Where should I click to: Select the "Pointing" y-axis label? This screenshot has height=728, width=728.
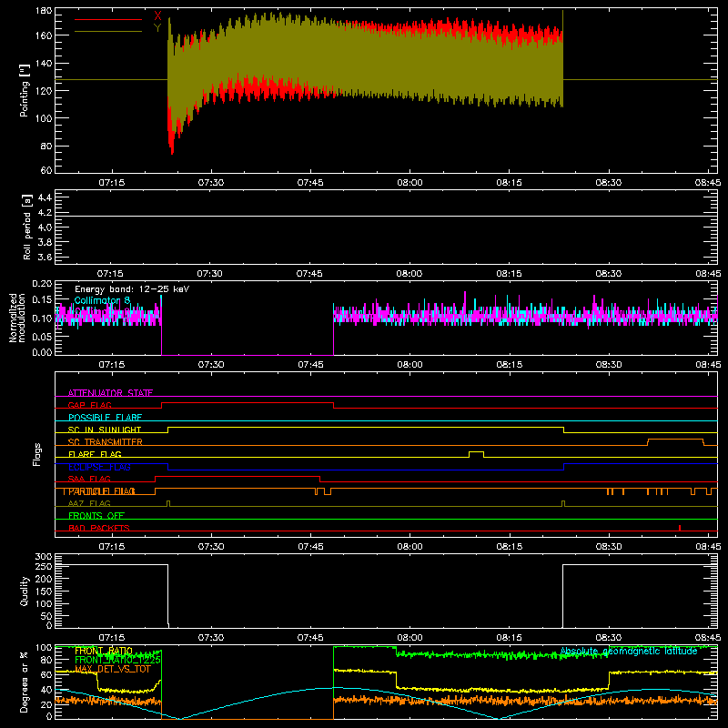click(25, 90)
